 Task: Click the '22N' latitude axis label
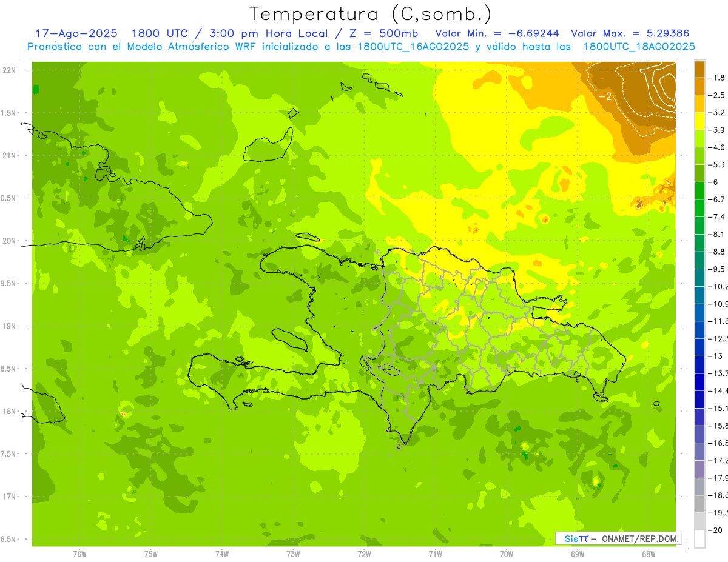[x=9, y=70]
